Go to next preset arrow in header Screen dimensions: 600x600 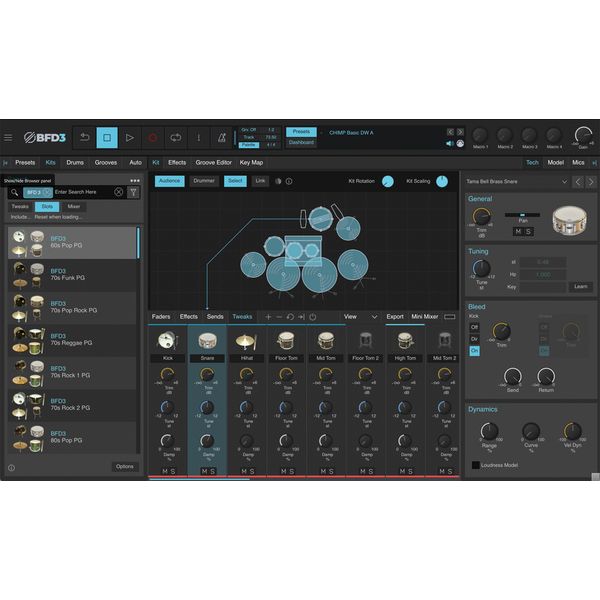pos(460,132)
